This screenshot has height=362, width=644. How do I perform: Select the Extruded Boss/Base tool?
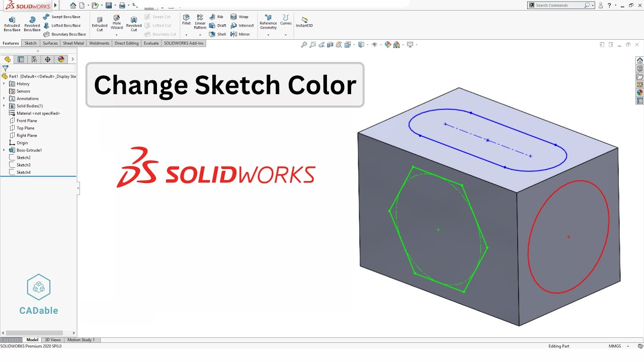click(12, 24)
